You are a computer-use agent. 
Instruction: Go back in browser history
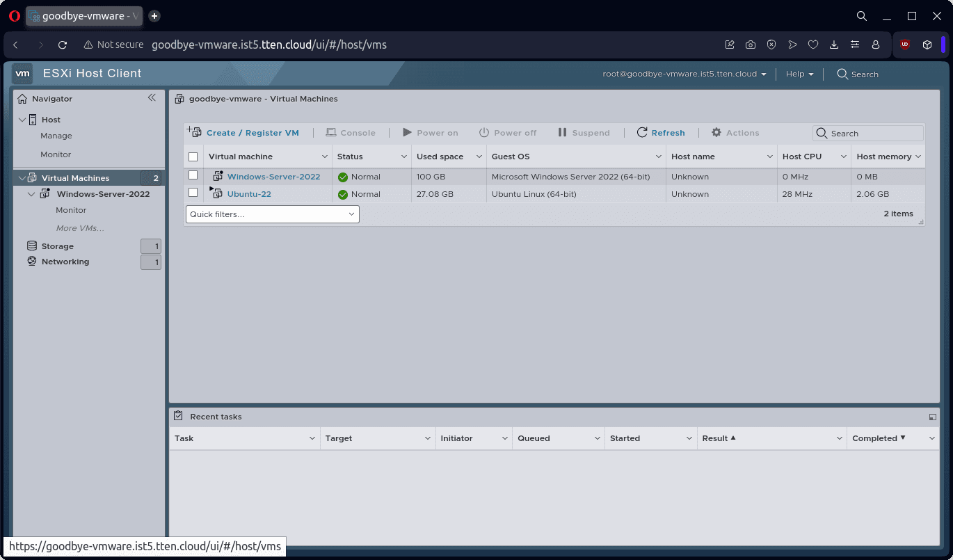(x=15, y=45)
